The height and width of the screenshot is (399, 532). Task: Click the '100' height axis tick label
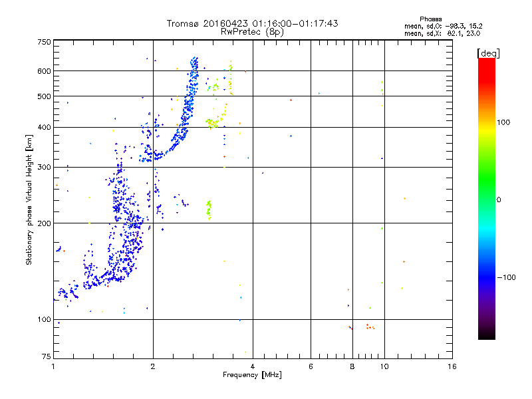tap(44, 319)
